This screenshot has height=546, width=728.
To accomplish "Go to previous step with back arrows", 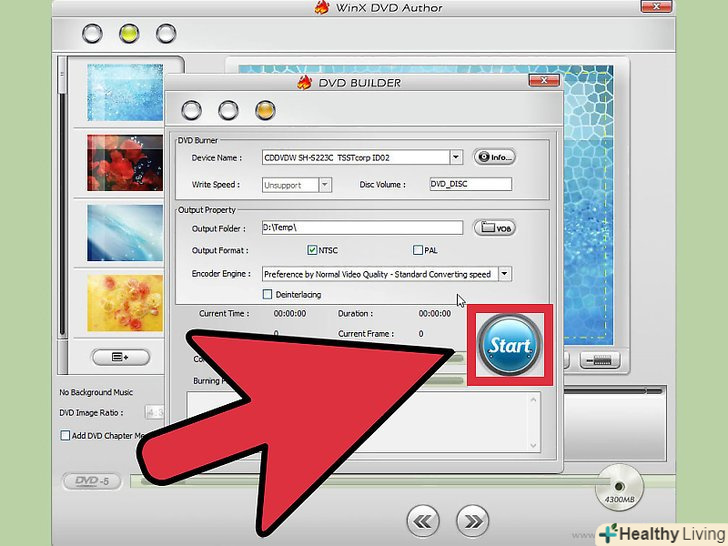I will 423,521.
